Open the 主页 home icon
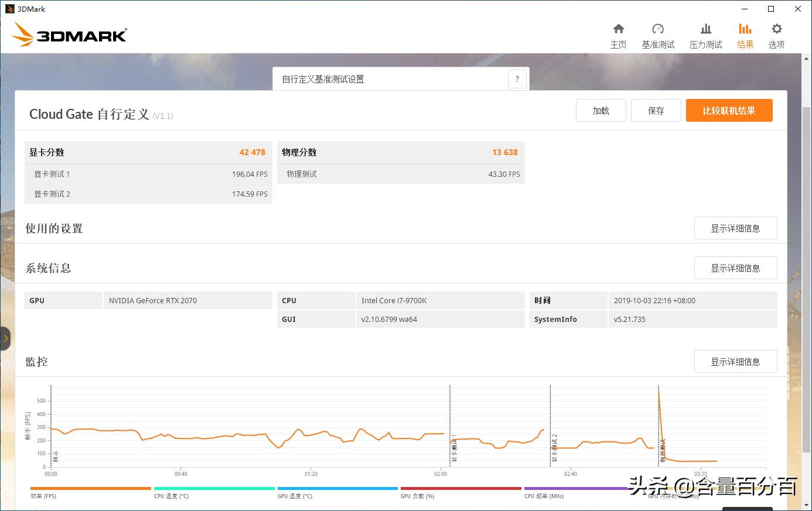The image size is (812, 511). coord(618,28)
